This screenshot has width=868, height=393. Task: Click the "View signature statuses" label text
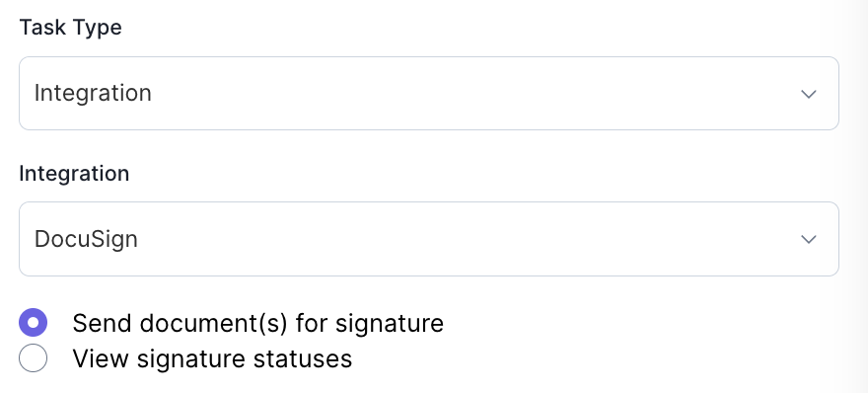pyautogui.click(x=212, y=358)
